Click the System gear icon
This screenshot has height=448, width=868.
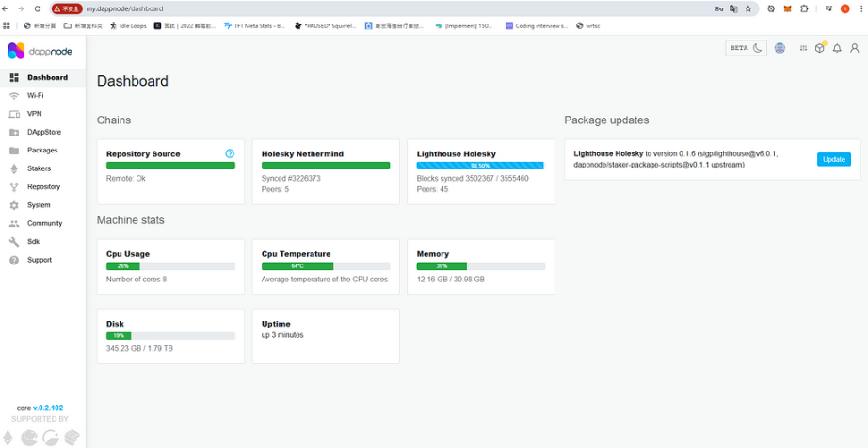tap(14, 205)
